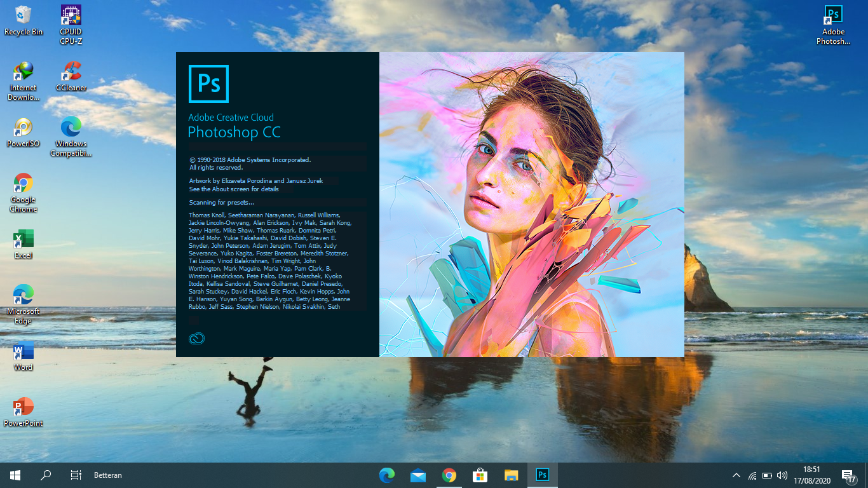Image resolution: width=868 pixels, height=488 pixels.
Task: Select the Adobe Photoshop desktop shortcut
Action: [x=833, y=25]
